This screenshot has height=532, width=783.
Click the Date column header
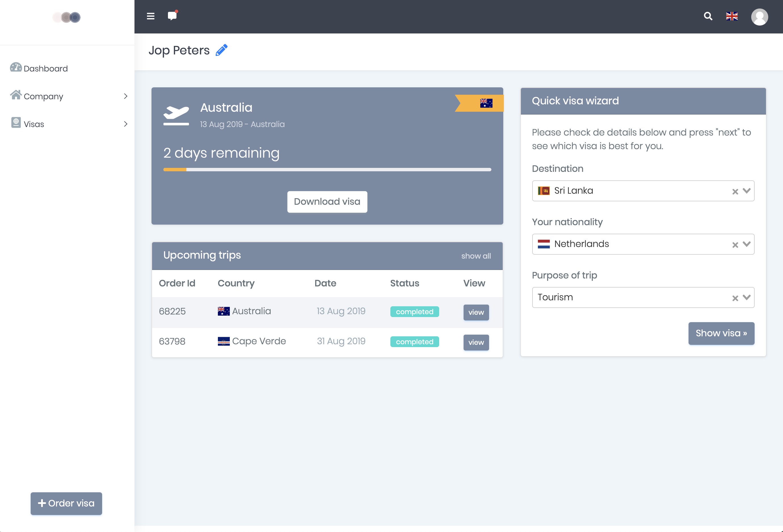tap(325, 283)
